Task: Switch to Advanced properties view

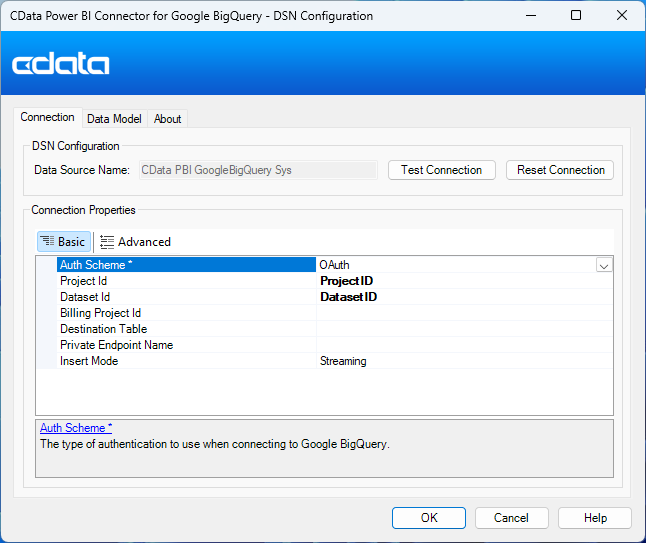Action: click(136, 242)
